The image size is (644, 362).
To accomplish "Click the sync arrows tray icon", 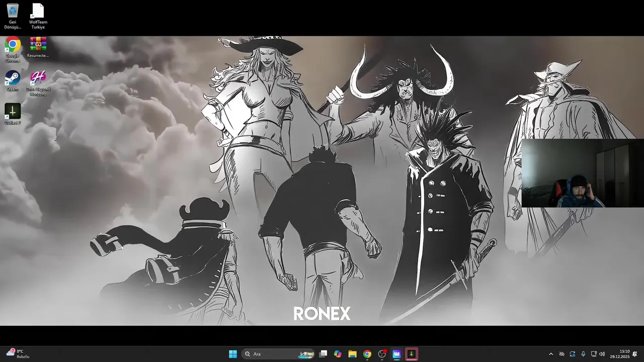I will [573, 354].
